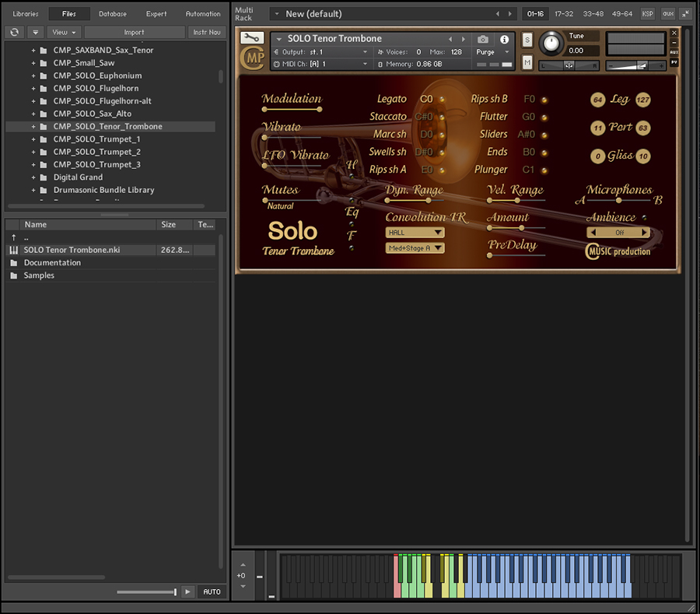Click the Part value circle showing 11
Image resolution: width=700 pixels, height=614 pixels.
click(x=598, y=128)
